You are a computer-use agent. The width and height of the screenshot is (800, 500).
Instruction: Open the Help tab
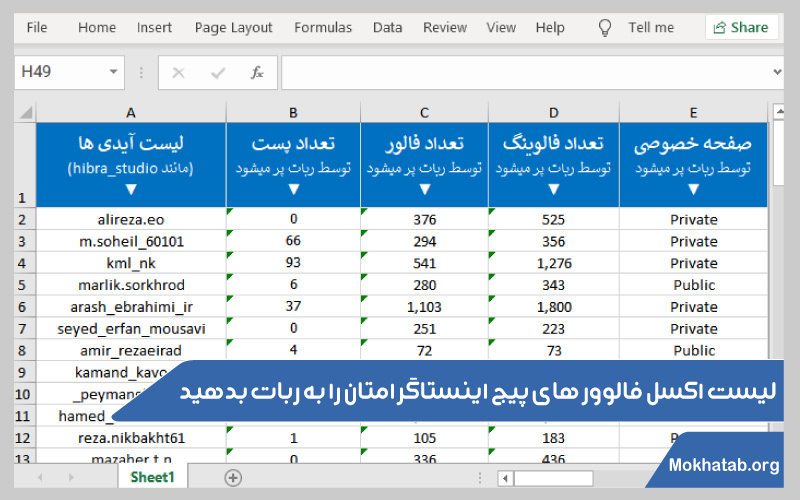point(550,27)
